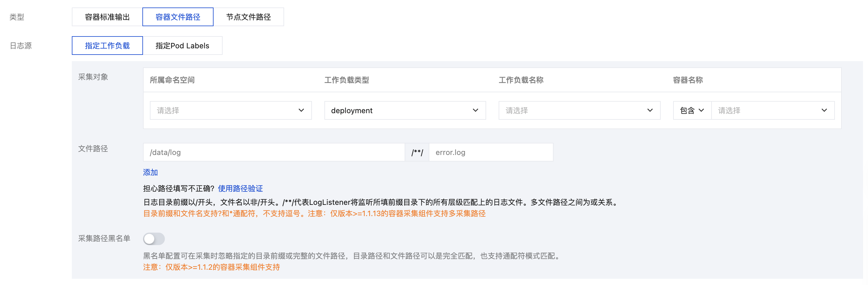
Task: Open the 容器名称 请选择 dropdown
Action: (773, 110)
